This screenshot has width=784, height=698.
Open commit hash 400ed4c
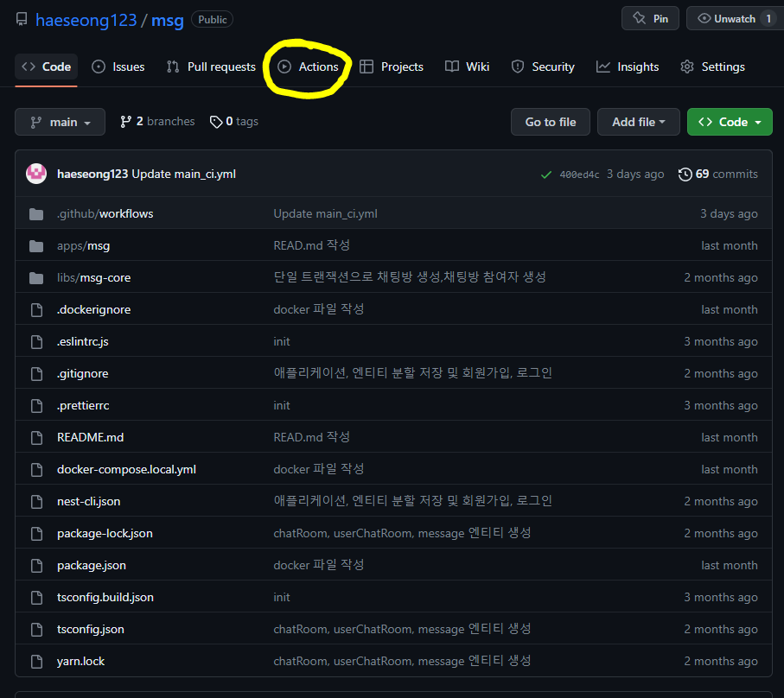click(x=579, y=174)
